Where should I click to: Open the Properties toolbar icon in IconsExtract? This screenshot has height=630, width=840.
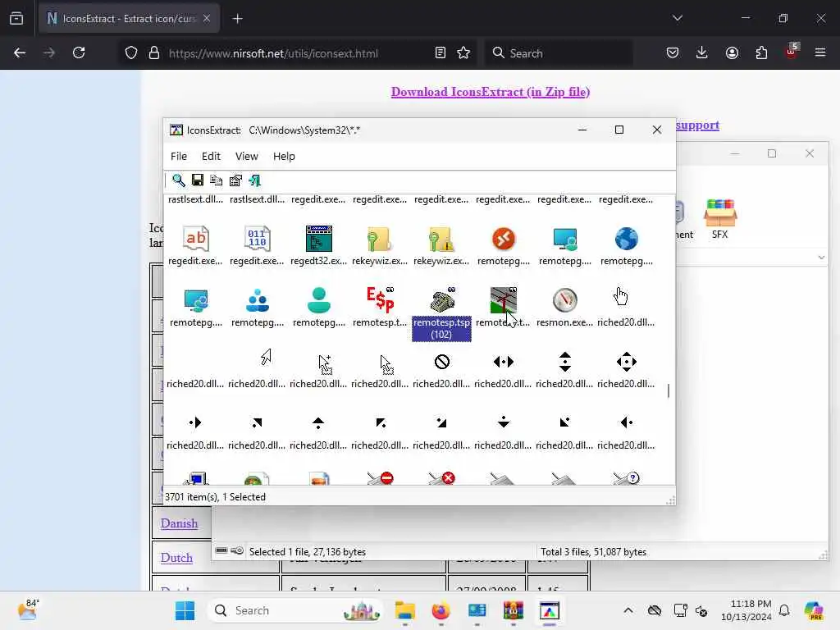pyautogui.click(x=235, y=180)
